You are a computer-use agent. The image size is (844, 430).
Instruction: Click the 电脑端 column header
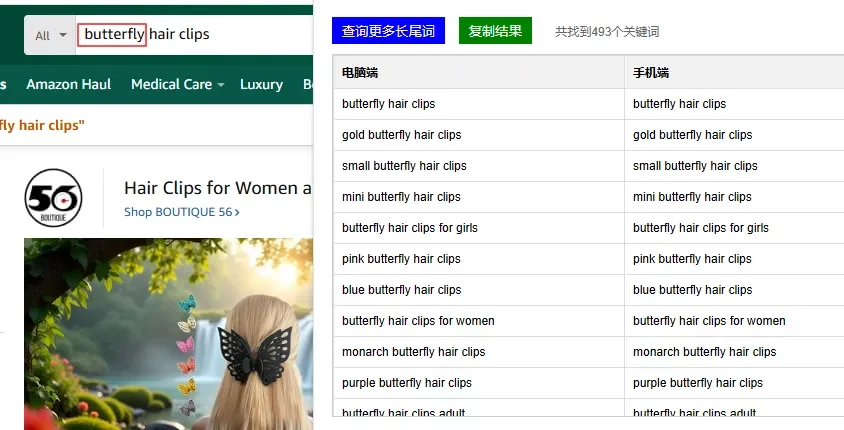[360, 73]
